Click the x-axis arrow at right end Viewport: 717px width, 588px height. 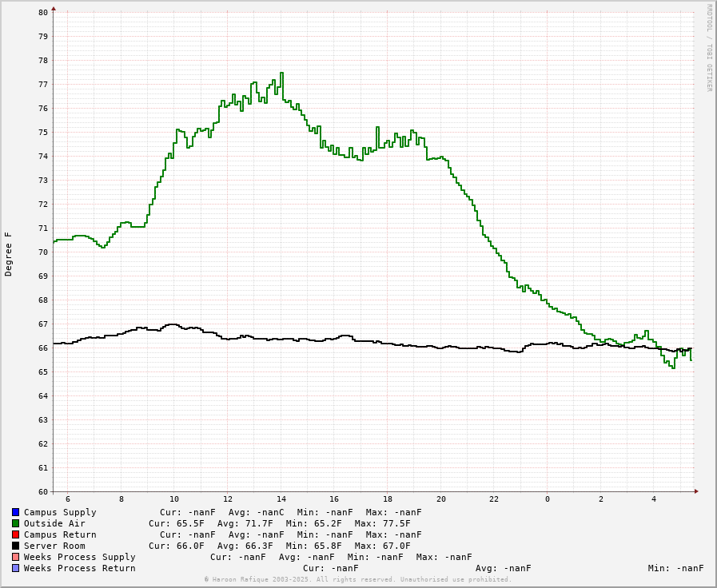pos(696,491)
